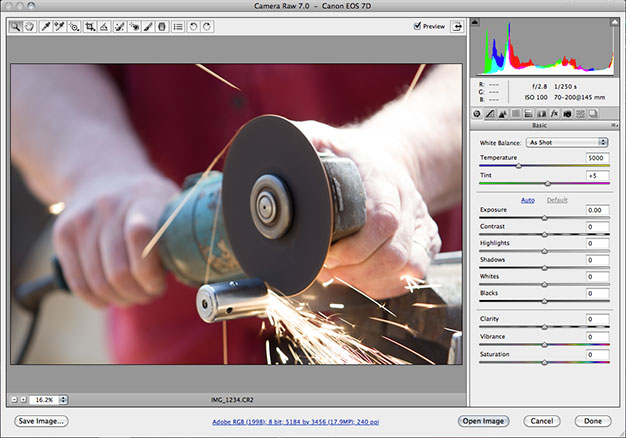
Task: Click the Saturation slider handle
Action: point(545,363)
